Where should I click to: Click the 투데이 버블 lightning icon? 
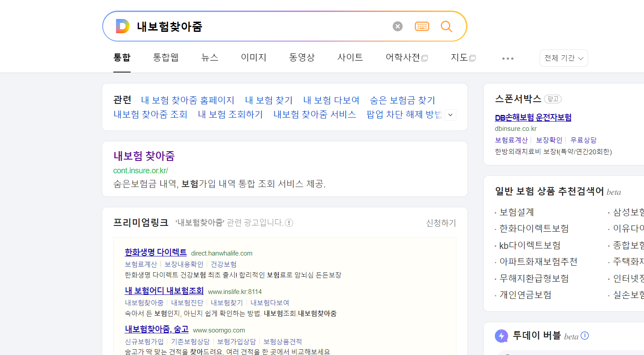point(501,336)
